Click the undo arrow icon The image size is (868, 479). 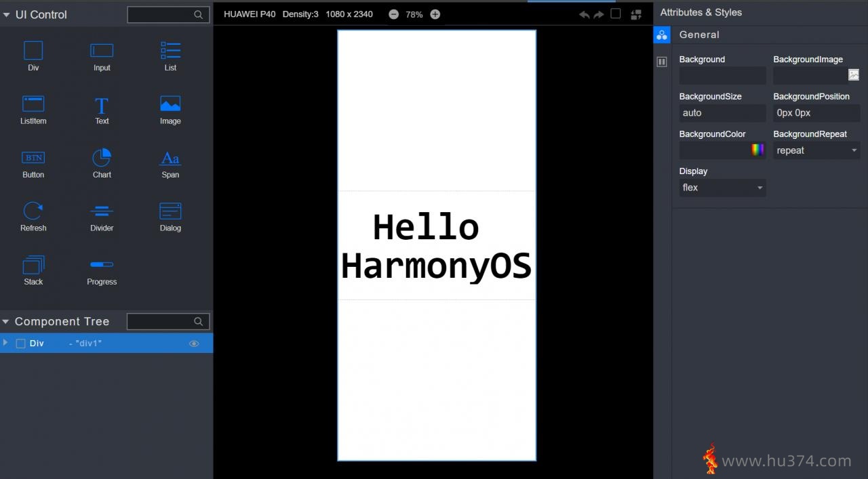[584, 14]
